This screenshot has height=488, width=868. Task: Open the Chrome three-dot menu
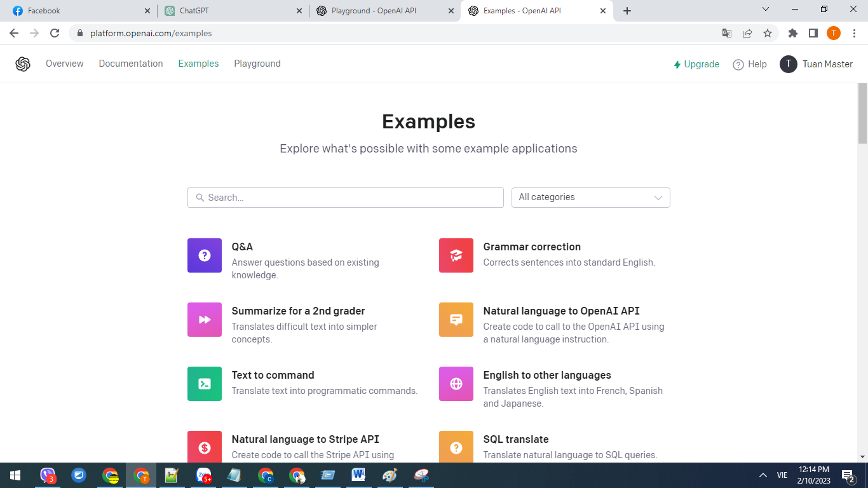(853, 33)
